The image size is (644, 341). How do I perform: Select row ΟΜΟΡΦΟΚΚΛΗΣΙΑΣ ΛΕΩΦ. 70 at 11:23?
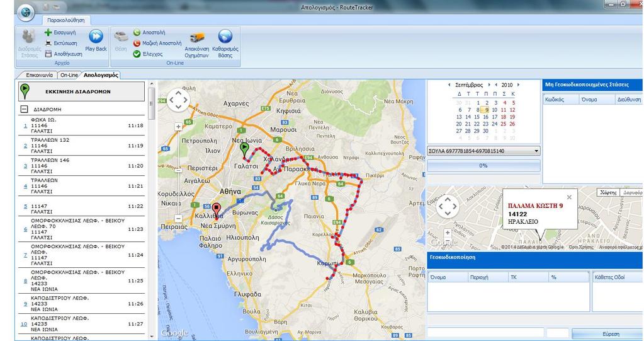(x=81, y=229)
